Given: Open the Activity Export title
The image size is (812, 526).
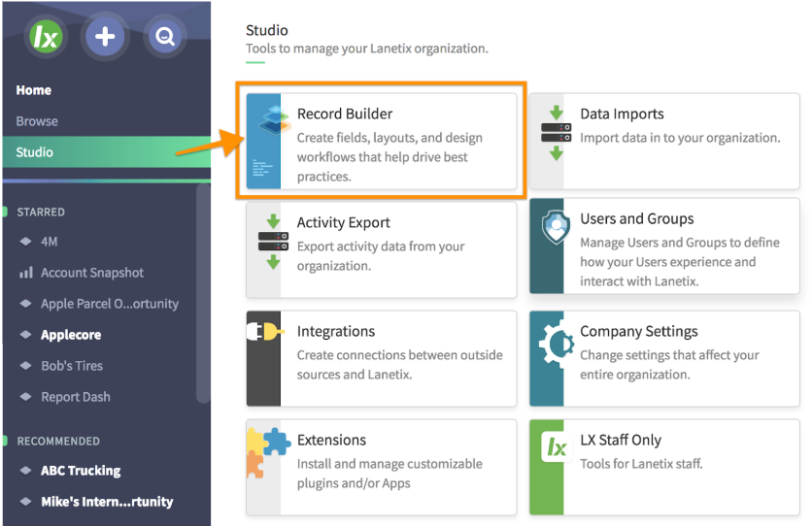Looking at the screenshot, I should click(x=343, y=222).
